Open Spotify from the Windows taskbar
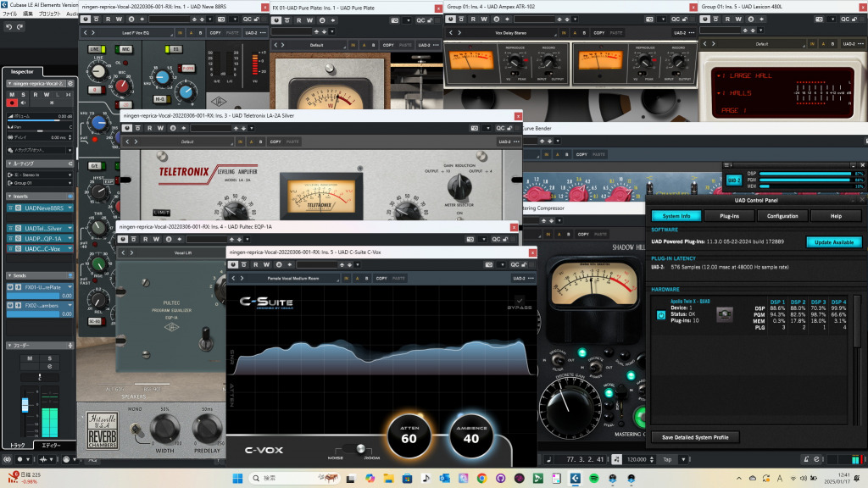Viewport: 868px width, 488px height. coord(593,480)
